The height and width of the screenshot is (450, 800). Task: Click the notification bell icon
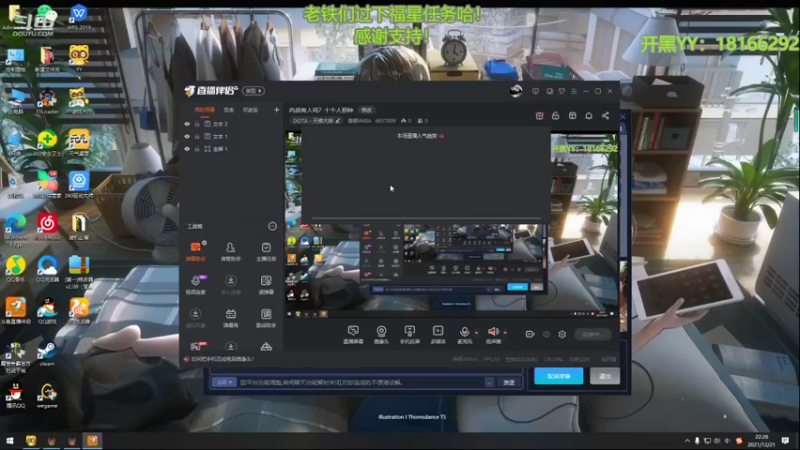(x=589, y=116)
